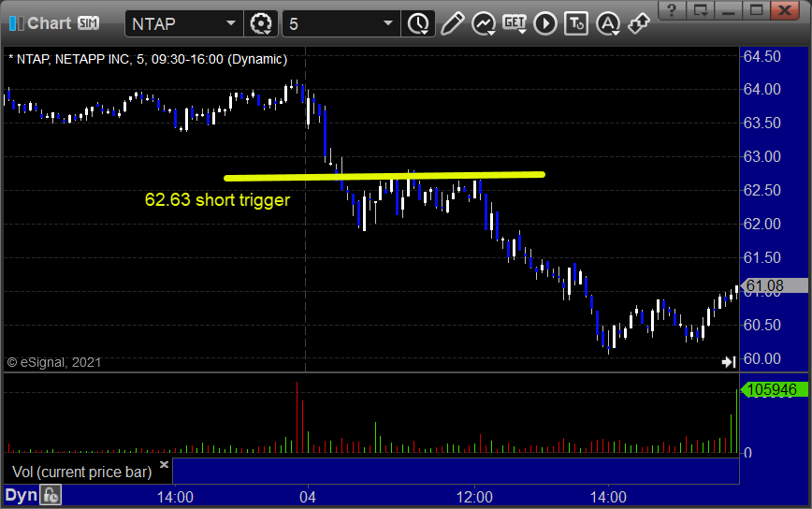Open the studies line-chart menu
The height and width of the screenshot is (509, 812).
[x=484, y=23]
